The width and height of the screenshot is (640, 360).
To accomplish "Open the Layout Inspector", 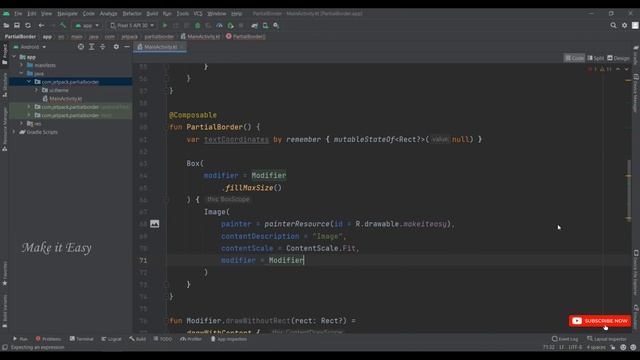I will click(607, 339).
